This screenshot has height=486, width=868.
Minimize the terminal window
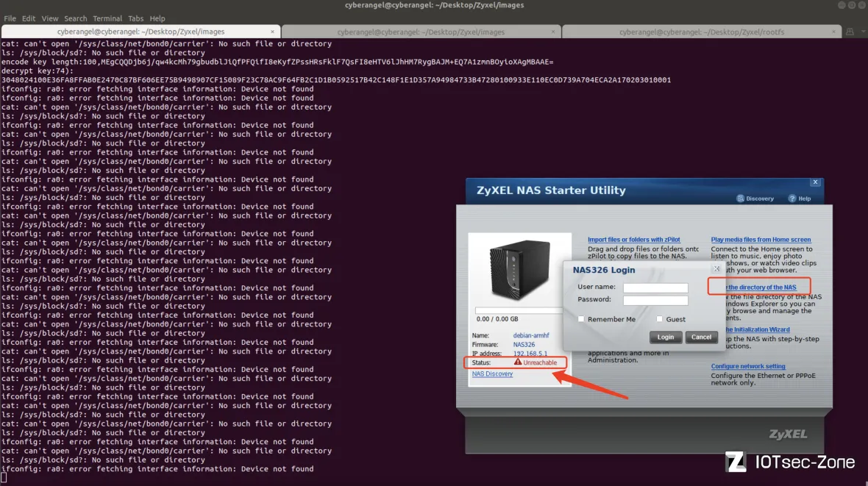tap(842, 5)
